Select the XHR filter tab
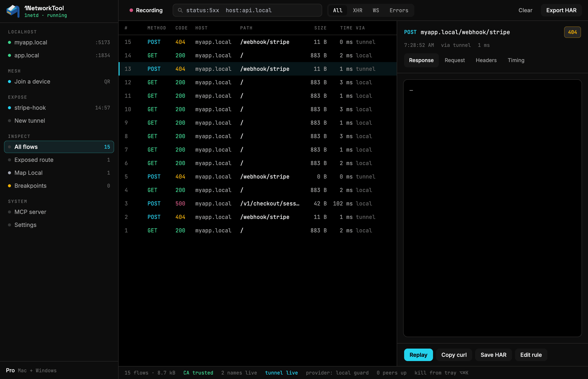Image resolution: width=588 pixels, height=379 pixels. 358,10
